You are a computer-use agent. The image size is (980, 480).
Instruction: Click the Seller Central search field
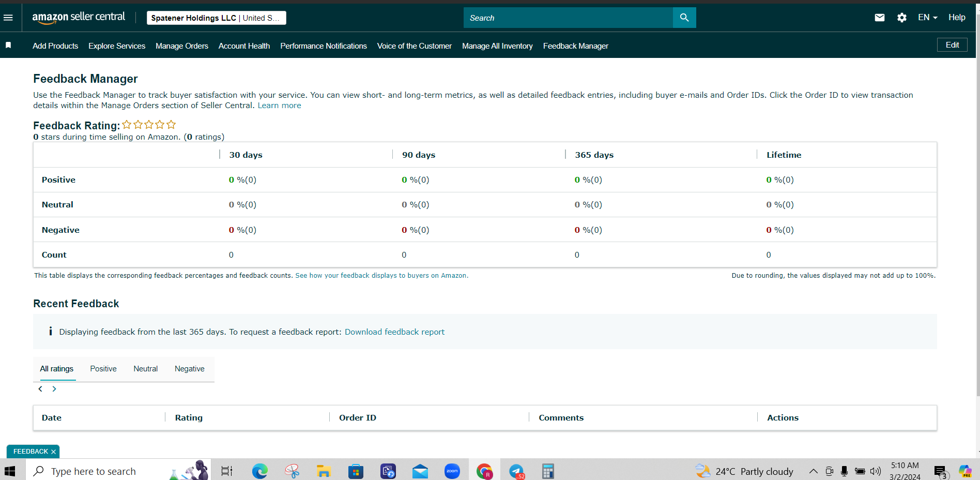[568, 18]
